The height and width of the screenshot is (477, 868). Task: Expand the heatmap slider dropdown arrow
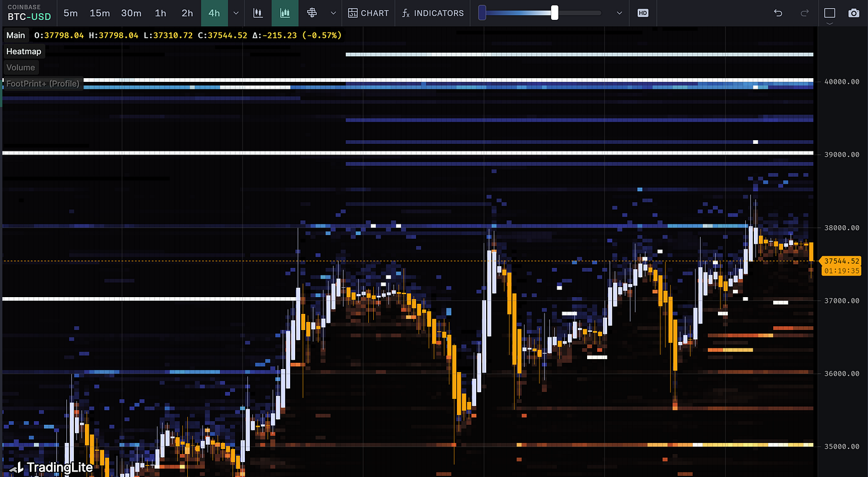coord(619,12)
